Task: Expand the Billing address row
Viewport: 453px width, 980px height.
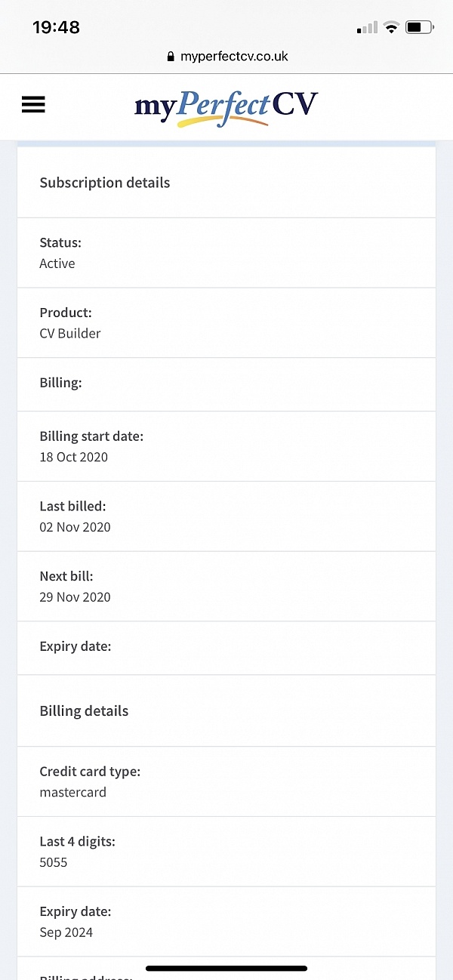Action: click(x=226, y=975)
